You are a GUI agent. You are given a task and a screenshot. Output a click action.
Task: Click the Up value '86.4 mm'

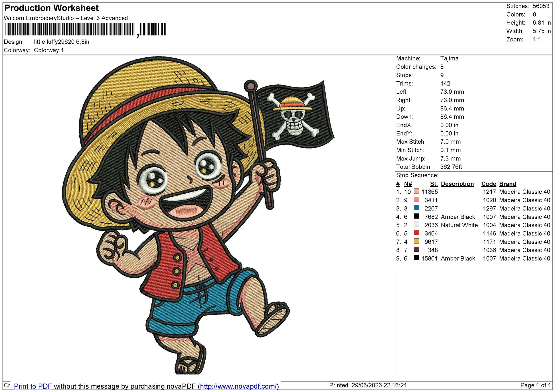click(x=452, y=109)
